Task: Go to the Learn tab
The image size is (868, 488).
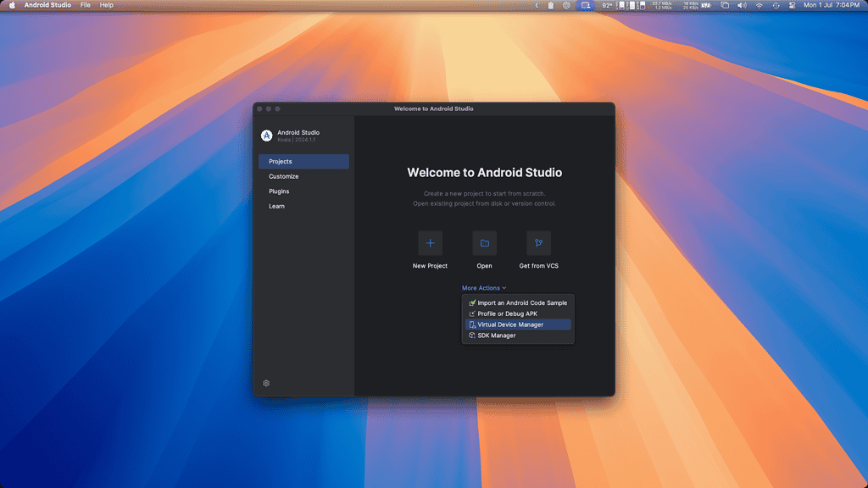Action: [276, 206]
